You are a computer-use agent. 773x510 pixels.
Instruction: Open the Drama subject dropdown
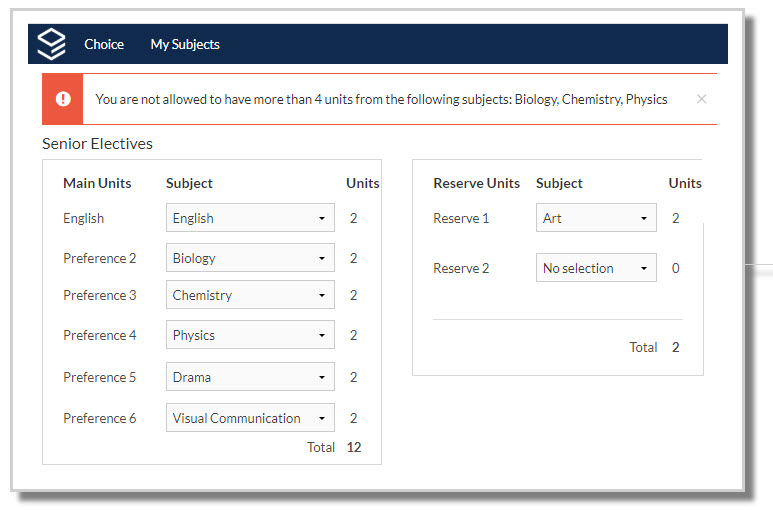[250, 377]
